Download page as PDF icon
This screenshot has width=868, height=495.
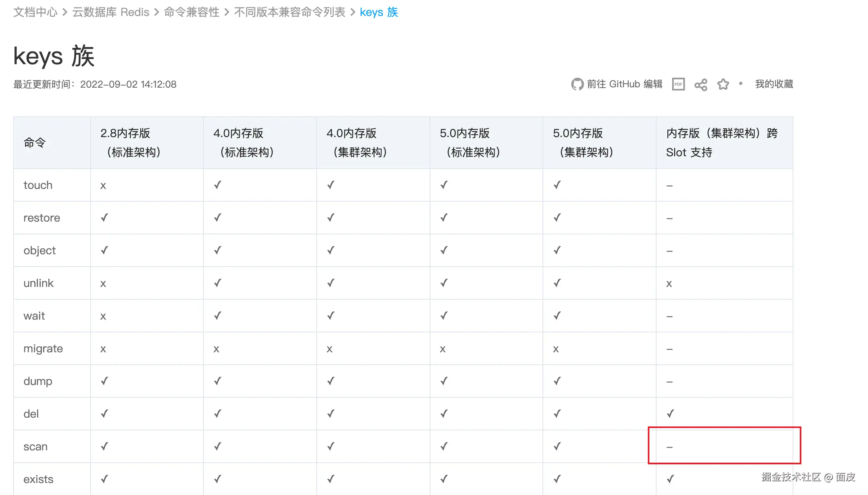(x=678, y=84)
